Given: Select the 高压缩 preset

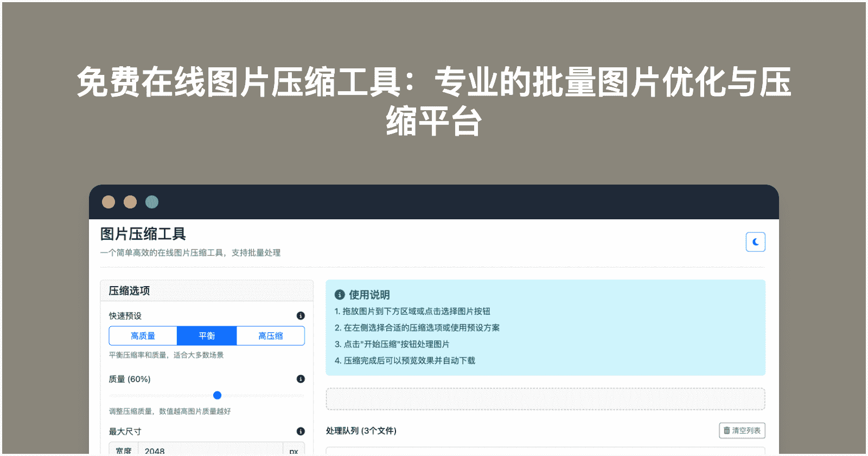Looking at the screenshot, I should point(271,336).
